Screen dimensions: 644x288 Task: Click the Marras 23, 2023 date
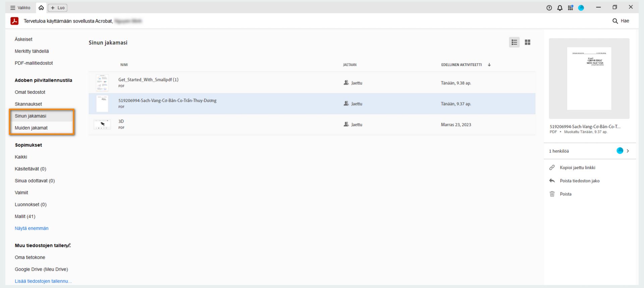[x=456, y=125]
